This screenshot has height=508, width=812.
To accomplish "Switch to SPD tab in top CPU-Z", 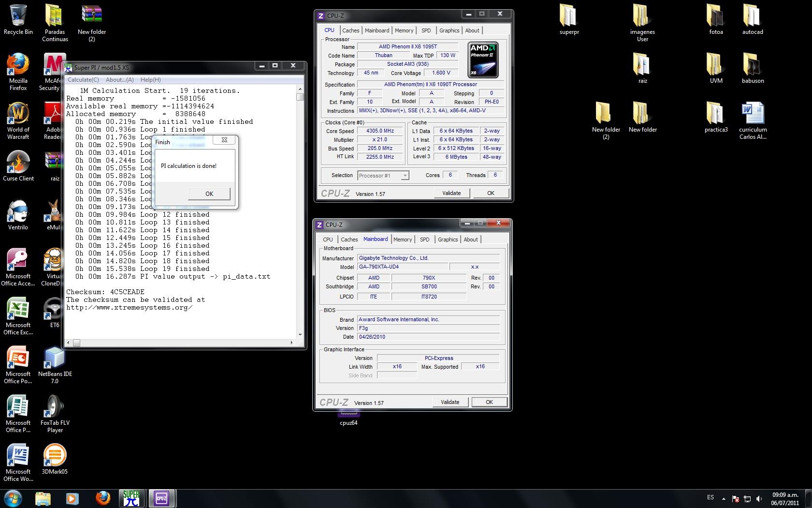I will 426,30.
